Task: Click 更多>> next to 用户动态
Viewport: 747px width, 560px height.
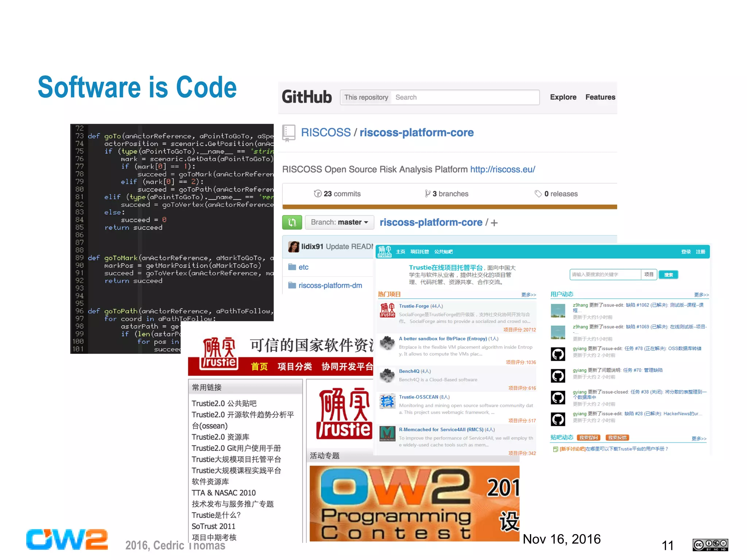Action: tap(701, 294)
